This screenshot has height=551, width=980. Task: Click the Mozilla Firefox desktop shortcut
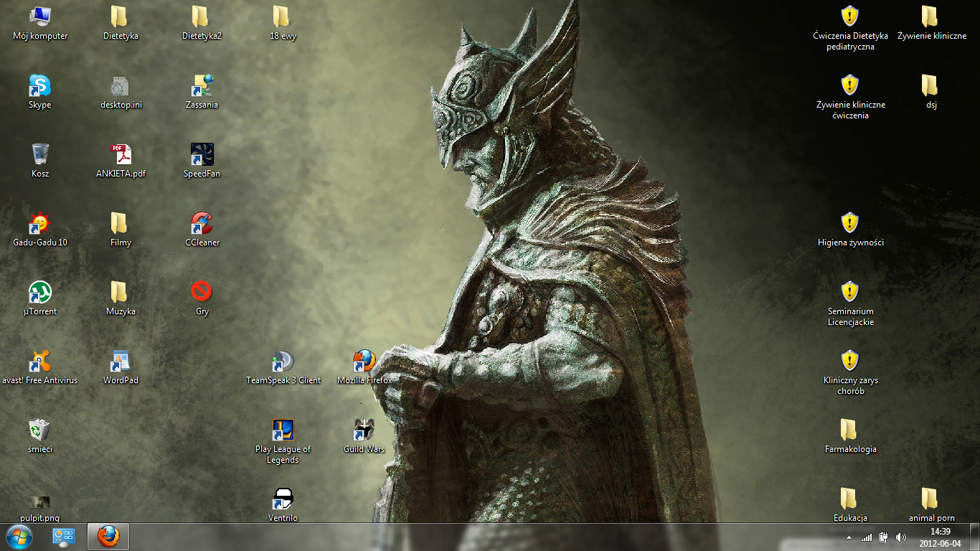364,362
